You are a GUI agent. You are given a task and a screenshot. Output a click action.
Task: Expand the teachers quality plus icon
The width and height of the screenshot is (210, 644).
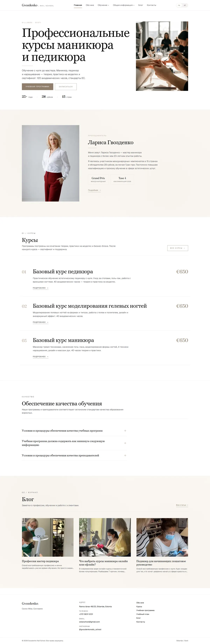coord(125,455)
